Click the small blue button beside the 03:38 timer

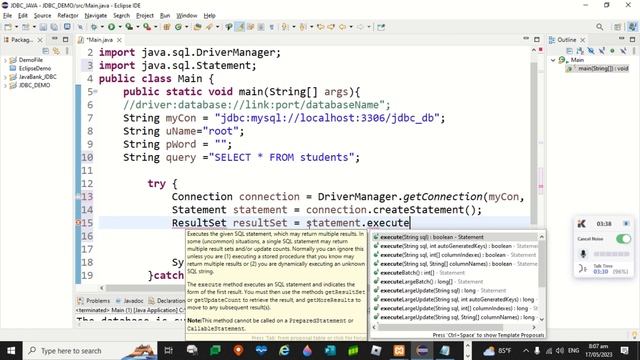pyautogui.click(x=626, y=224)
